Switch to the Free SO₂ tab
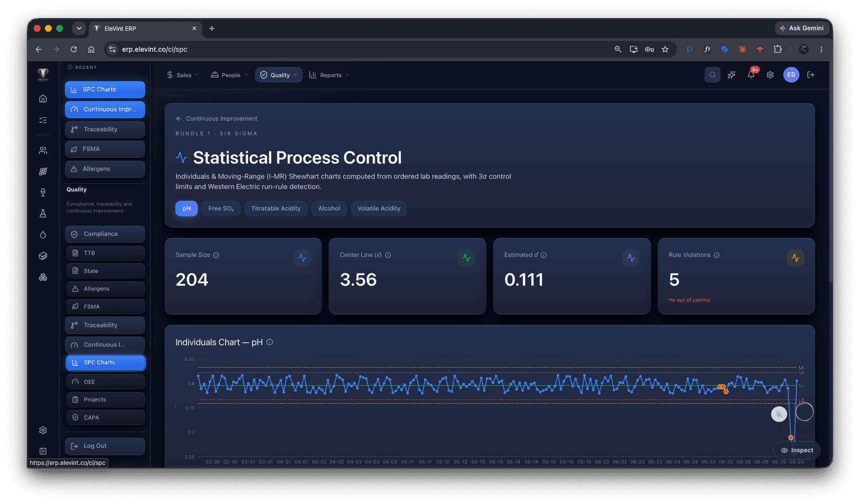 coord(221,209)
